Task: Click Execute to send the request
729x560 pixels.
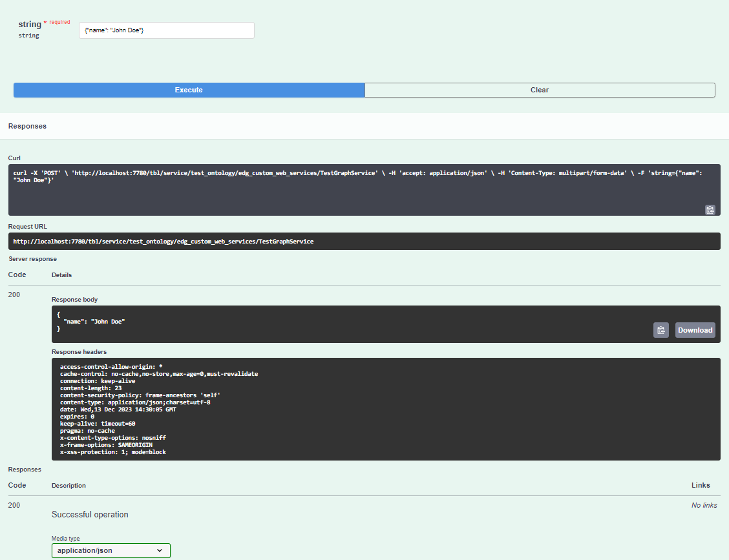Action: (x=188, y=90)
